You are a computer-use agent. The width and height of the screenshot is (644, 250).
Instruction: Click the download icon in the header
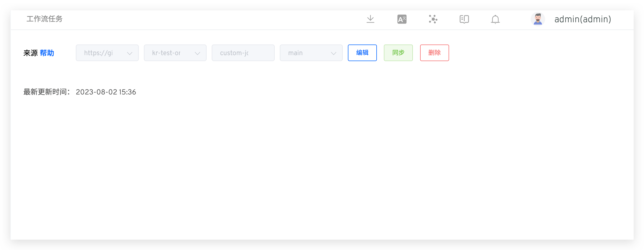click(x=370, y=19)
